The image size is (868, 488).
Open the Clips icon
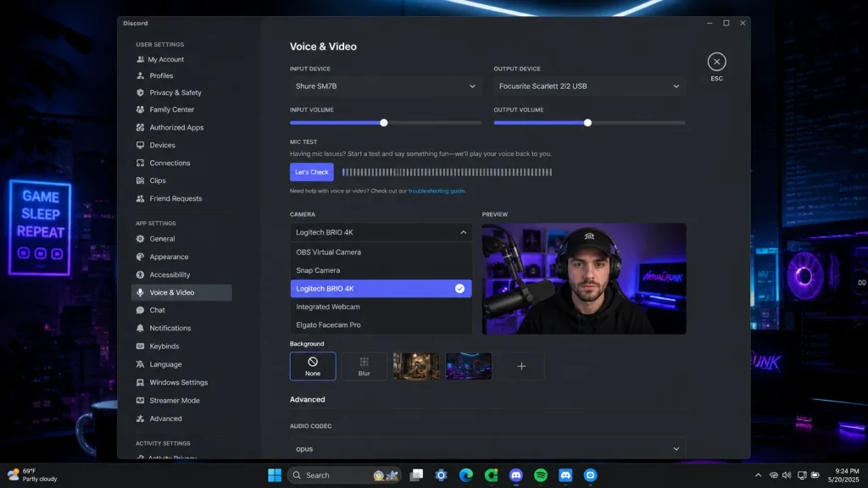click(x=140, y=180)
